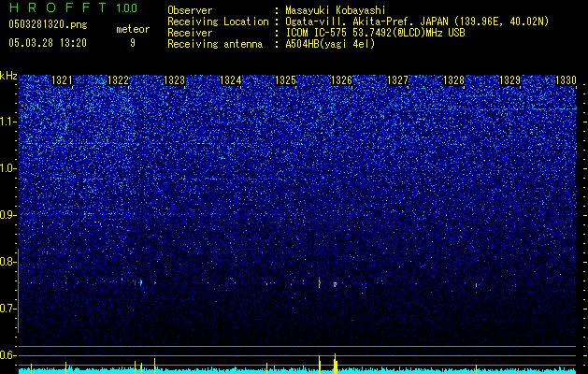Click the Ogata-vill. Akita-Pref. JAPAN location text
The height and width of the screenshot is (374, 588).
click(416, 22)
